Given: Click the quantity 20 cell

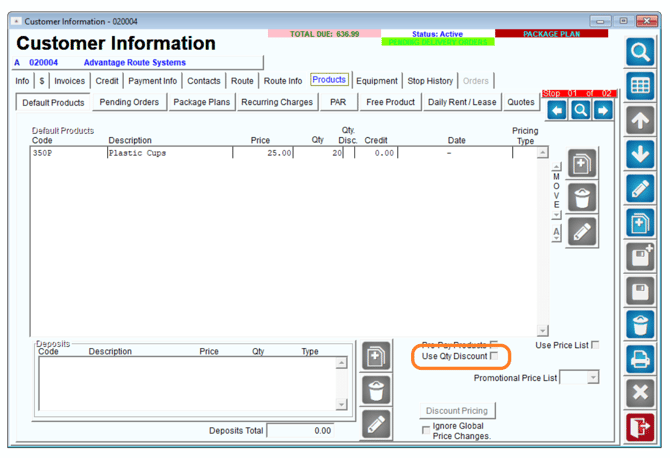Looking at the screenshot, I should pyautogui.click(x=318, y=153).
